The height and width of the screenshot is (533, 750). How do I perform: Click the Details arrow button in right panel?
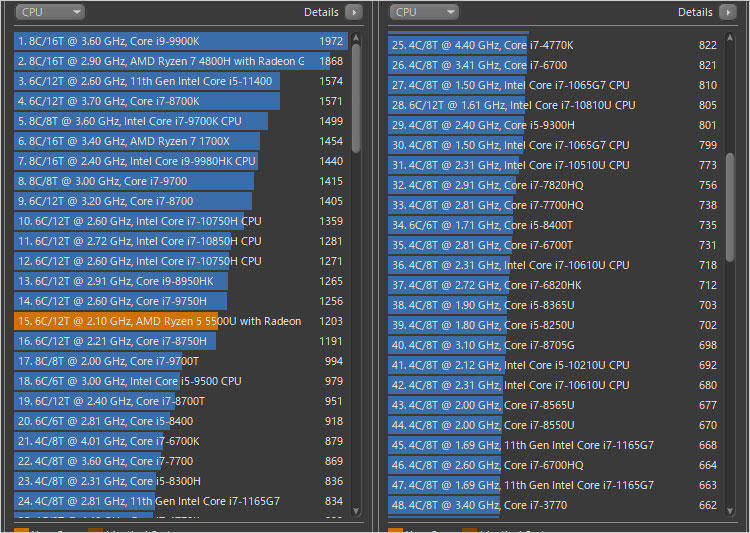728,12
